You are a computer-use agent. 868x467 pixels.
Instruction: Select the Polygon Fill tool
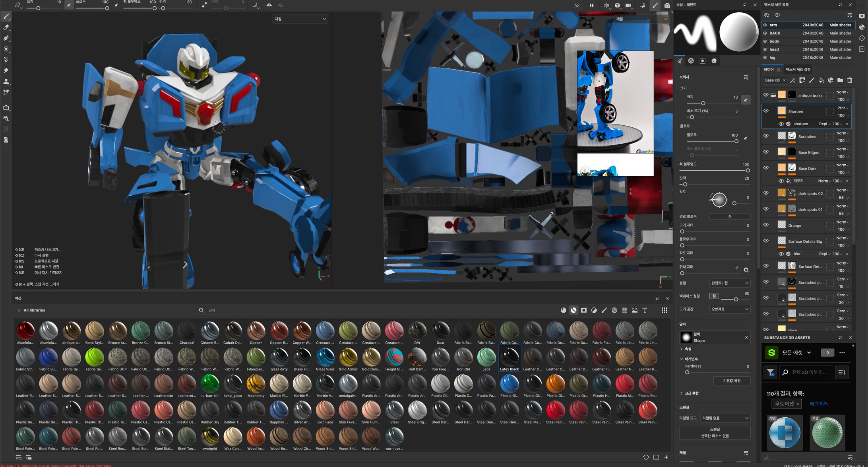click(x=6, y=60)
